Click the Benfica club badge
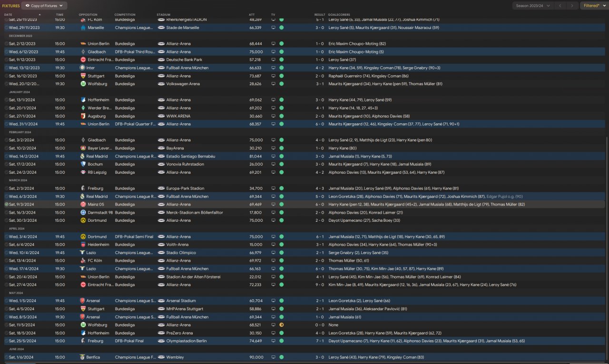Viewport: 609px width, 364px height. pos(83,357)
